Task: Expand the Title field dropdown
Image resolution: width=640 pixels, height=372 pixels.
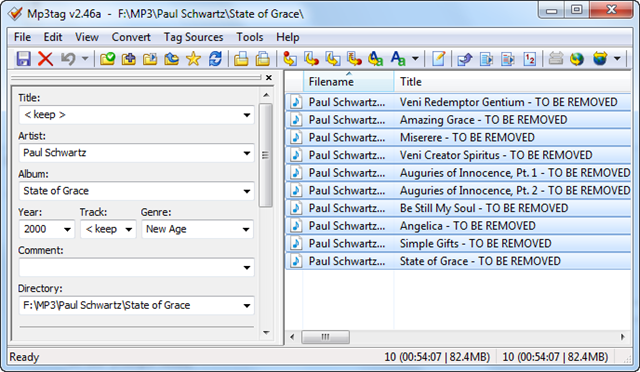Action: coord(247,115)
